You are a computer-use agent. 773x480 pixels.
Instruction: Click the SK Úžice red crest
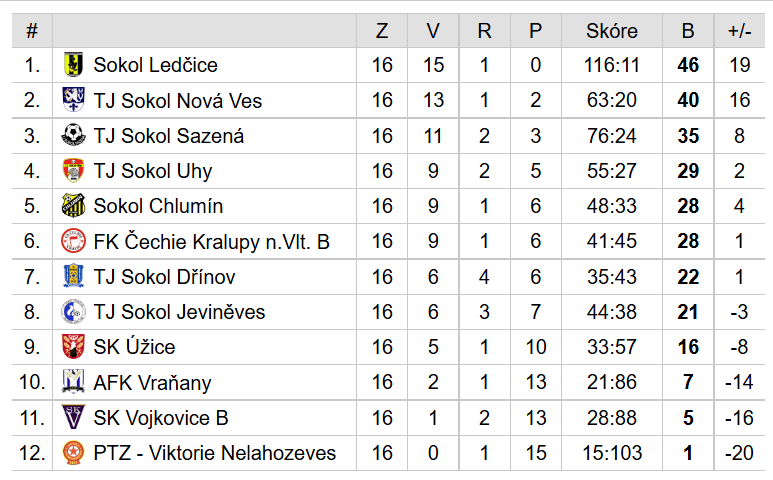point(73,346)
